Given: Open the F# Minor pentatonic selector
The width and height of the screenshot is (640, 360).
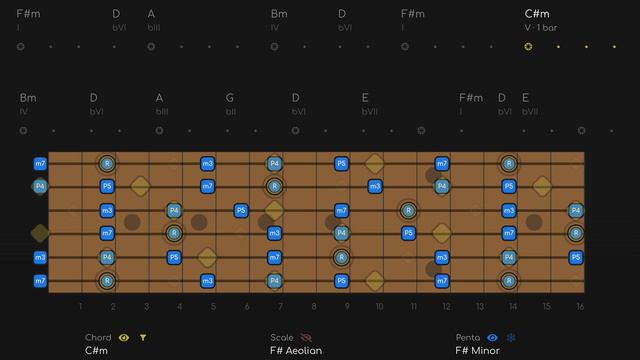Looking at the screenshot, I should 478,351.
